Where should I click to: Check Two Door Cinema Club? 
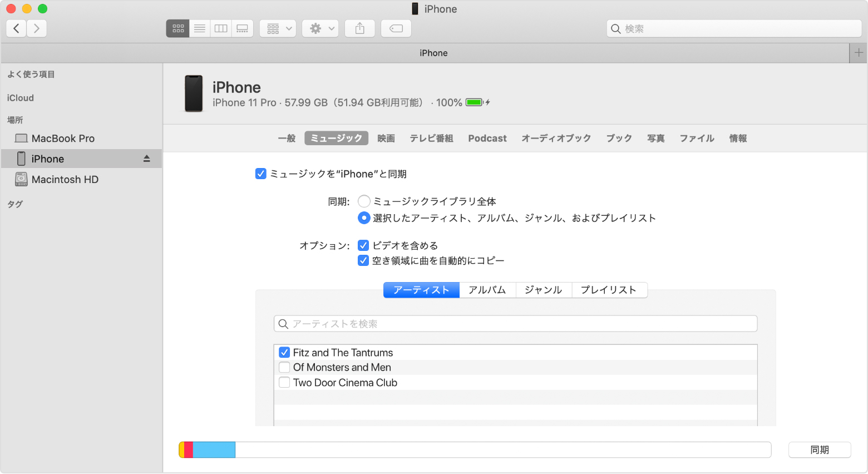284,382
